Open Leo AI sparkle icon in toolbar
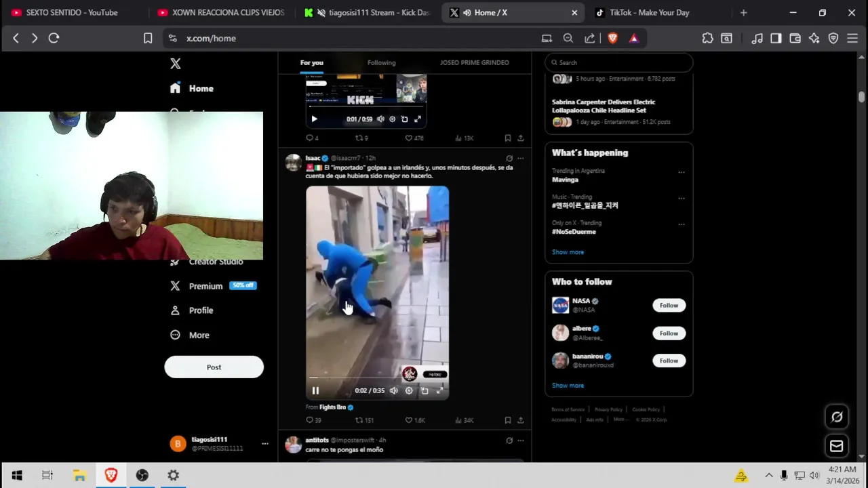Image resolution: width=868 pixels, height=488 pixels. pyautogui.click(x=814, y=39)
